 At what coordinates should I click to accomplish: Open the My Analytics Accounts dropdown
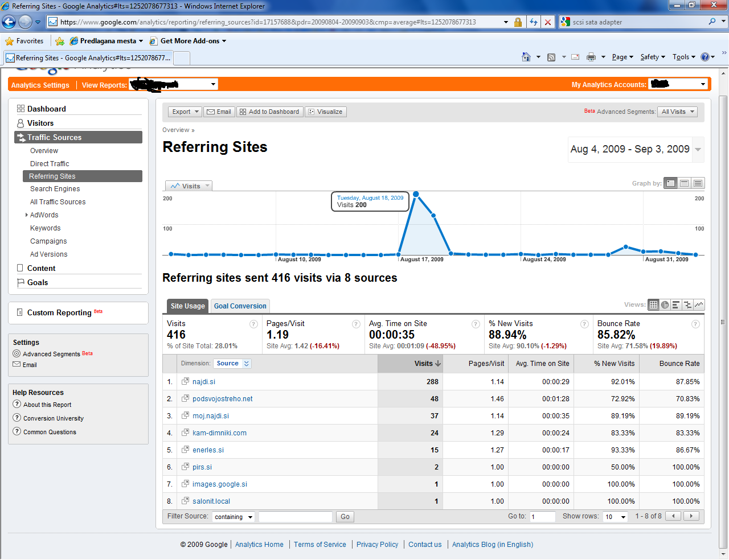678,84
